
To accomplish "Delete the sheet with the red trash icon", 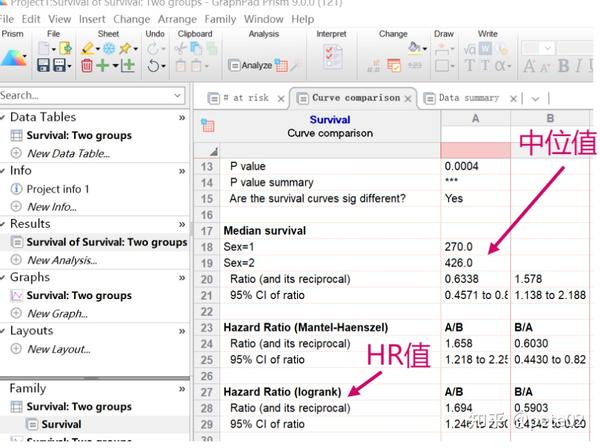I will pos(87,66).
